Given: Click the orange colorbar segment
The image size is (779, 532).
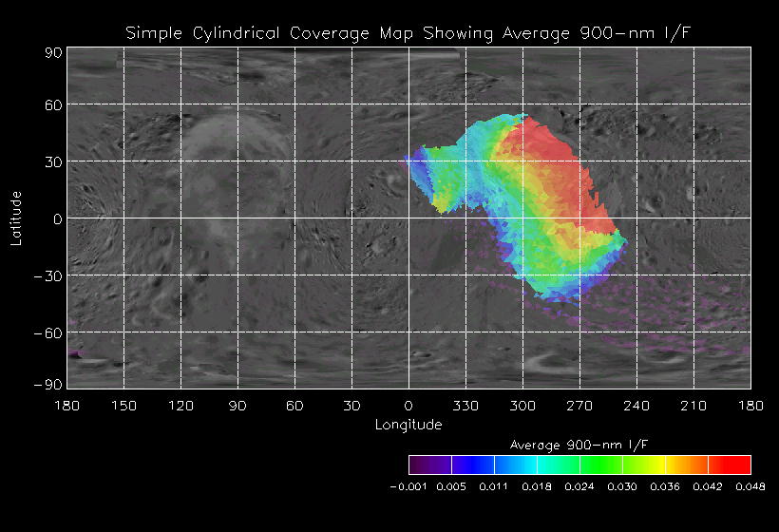Looking at the screenshot, I should (687, 465).
